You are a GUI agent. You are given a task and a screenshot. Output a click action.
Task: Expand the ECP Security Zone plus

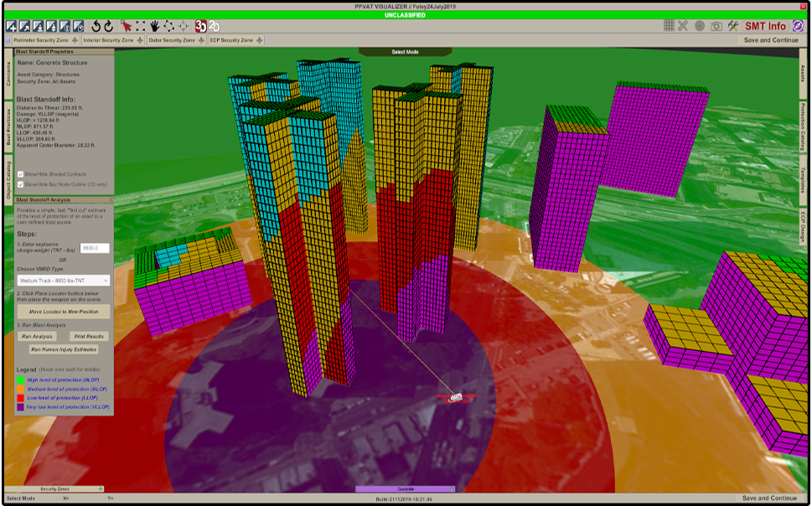(259, 40)
